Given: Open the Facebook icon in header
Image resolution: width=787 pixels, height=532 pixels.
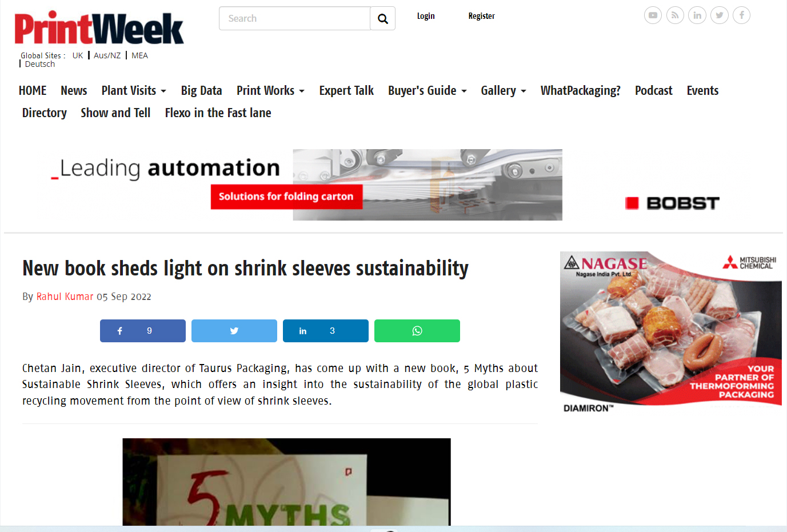Looking at the screenshot, I should pos(741,15).
